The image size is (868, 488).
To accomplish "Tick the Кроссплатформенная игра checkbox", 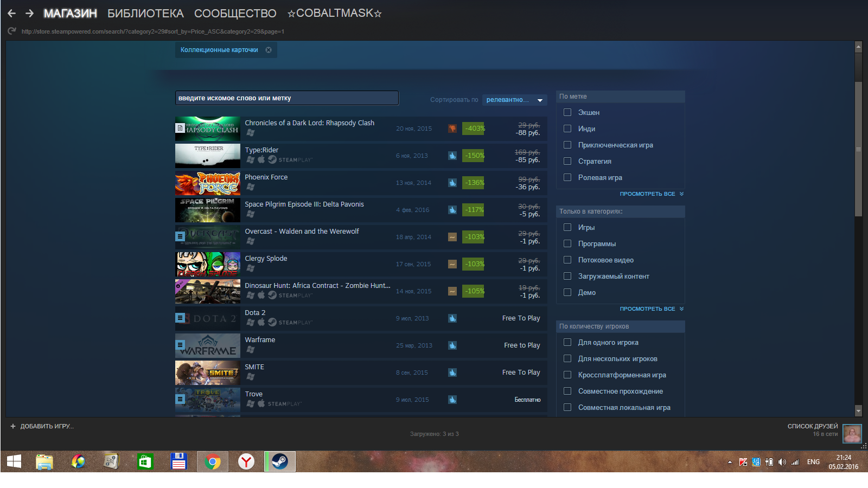I will [567, 375].
